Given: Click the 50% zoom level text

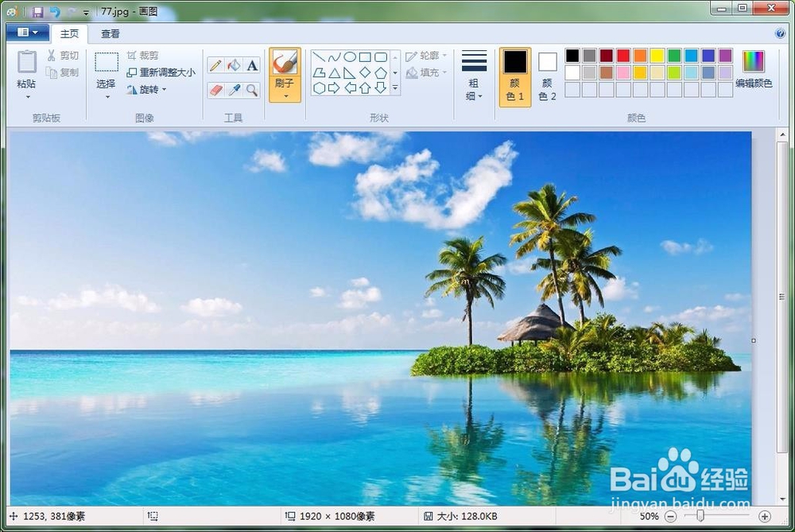Looking at the screenshot, I should tap(649, 516).
